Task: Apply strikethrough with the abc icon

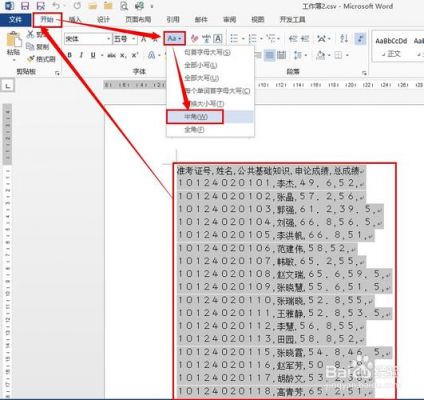Action: point(111,55)
